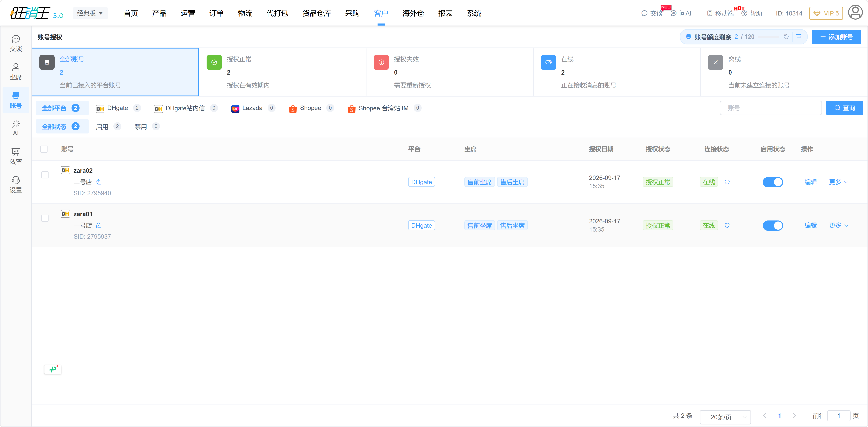Viewport: 868px width, 427px height.
Task: Go to next page arrow
Action: (794, 416)
